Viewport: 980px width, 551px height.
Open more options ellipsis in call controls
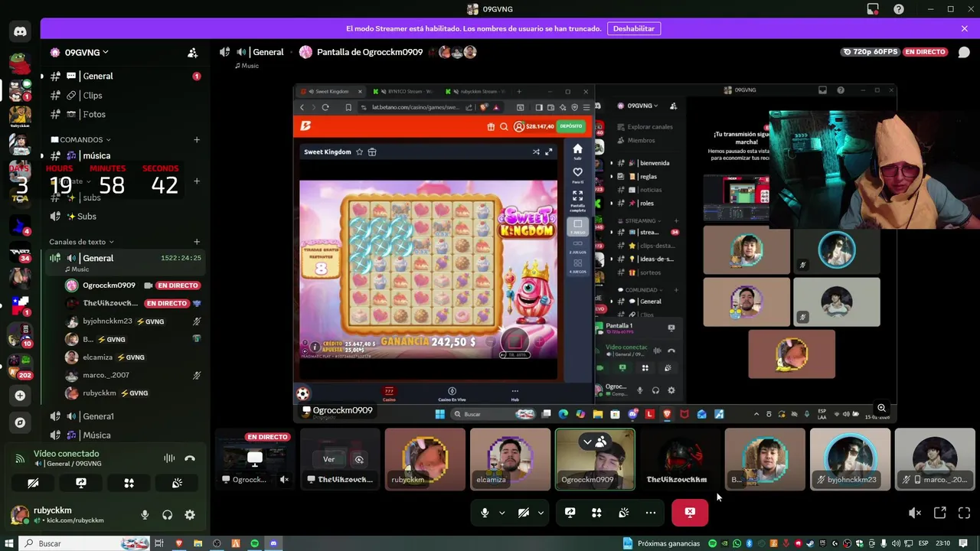click(651, 513)
